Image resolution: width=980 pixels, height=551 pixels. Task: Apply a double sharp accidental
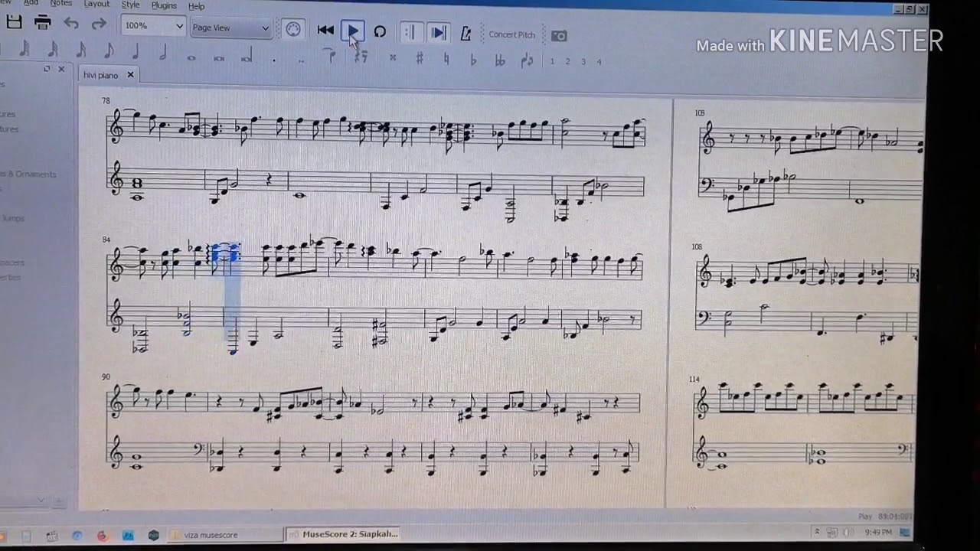click(393, 57)
